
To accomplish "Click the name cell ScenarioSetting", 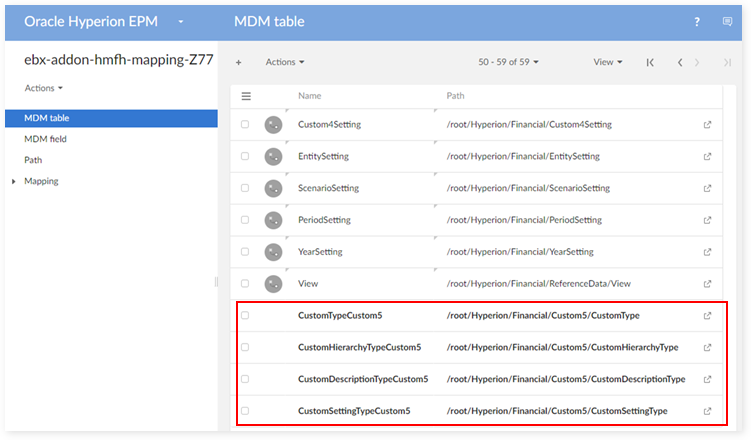I will (x=328, y=188).
